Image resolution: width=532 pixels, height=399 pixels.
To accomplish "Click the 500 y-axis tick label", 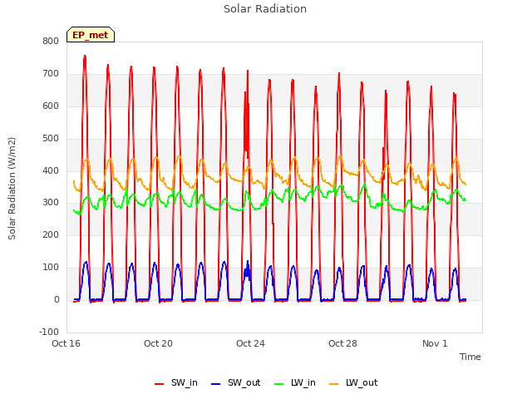I will coord(51,139).
